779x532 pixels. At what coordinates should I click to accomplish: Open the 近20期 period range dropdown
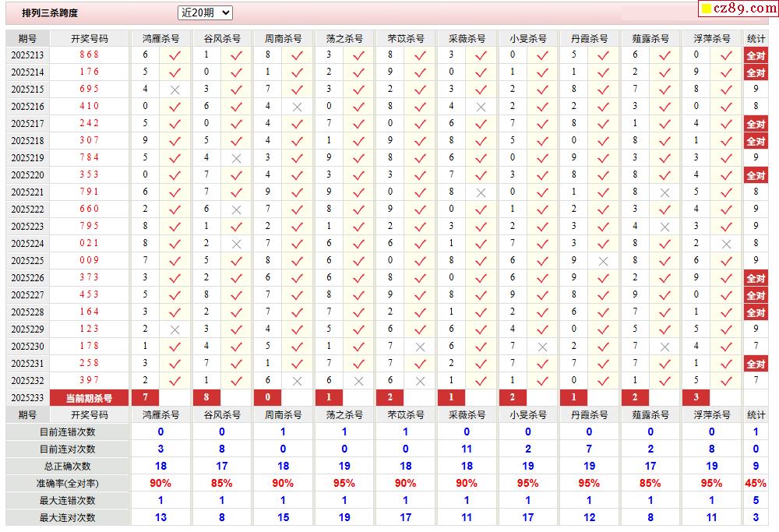click(x=205, y=13)
